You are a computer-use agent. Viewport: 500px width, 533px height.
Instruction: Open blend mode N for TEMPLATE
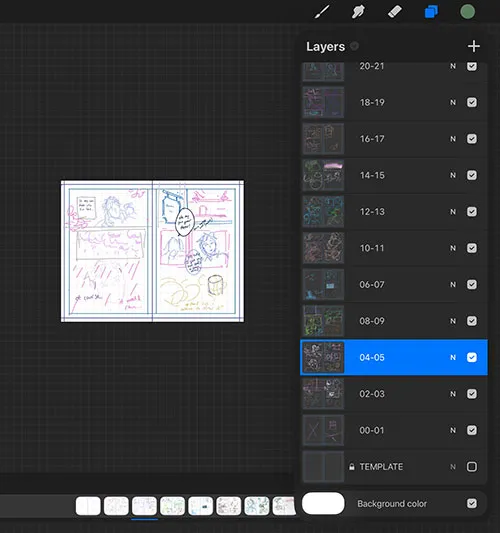point(453,467)
